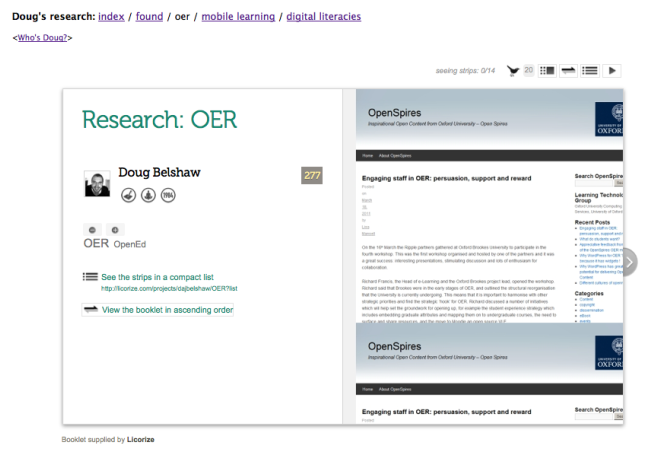Click the lower Oxford University crest logo
This screenshot has width=649, height=456.
click(609, 353)
